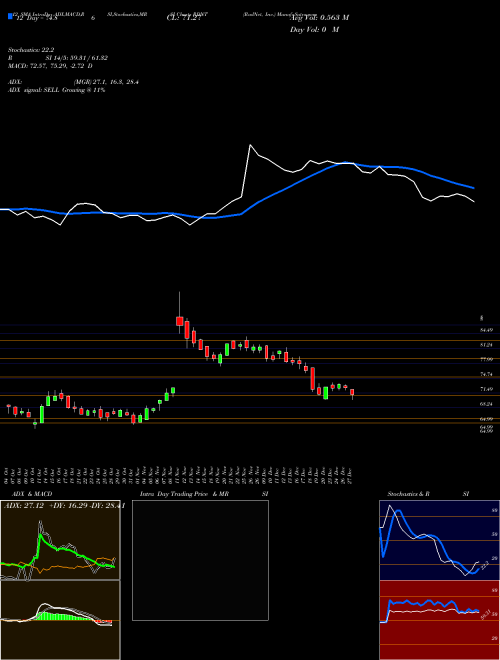Select the Day Vol 0 M readout
This screenshot has width=500, height=660.
[x=314, y=30]
